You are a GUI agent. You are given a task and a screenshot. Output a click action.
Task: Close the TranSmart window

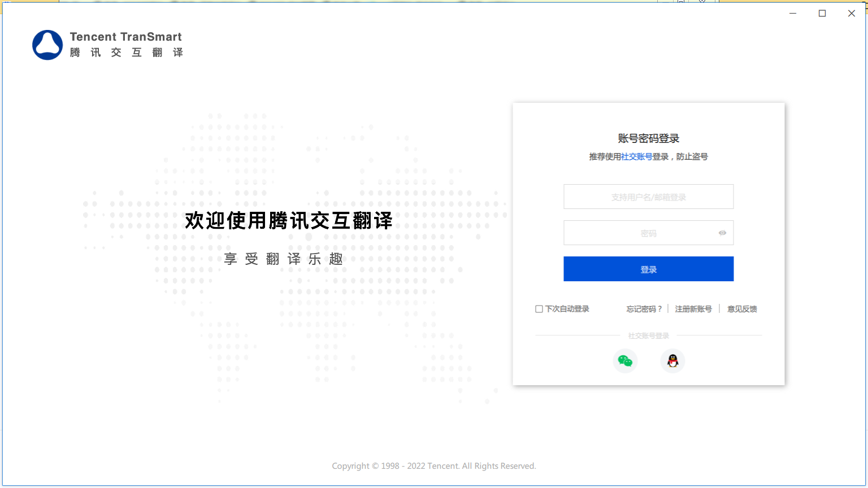click(852, 14)
